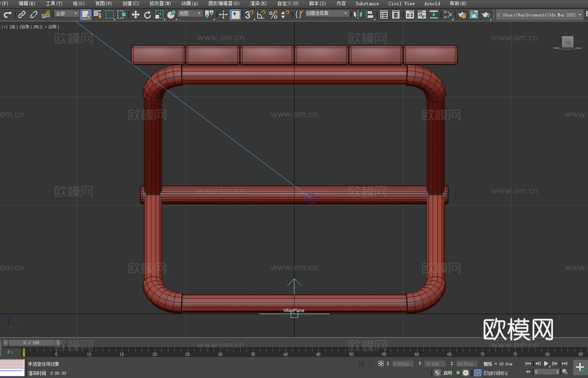
Task: Click the Mirror tool icon
Action: tap(358, 14)
